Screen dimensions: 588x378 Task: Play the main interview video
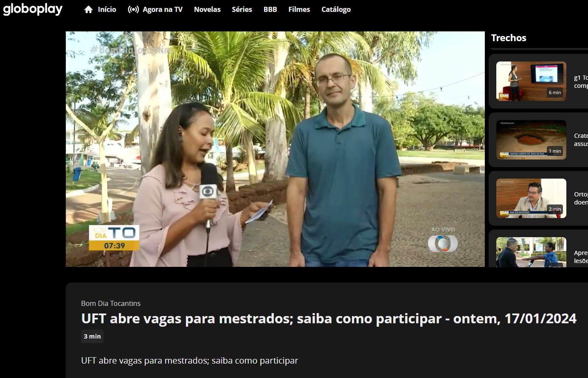coord(275,149)
